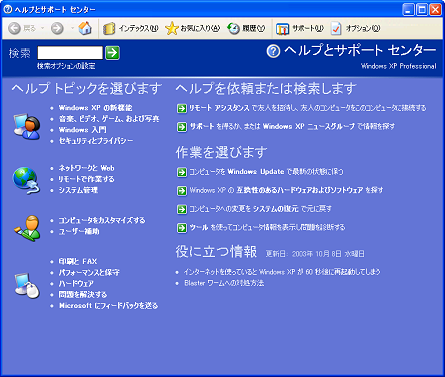Viewport: 445px width, 377px height.
Task: Open the セキュリティとプライバシー topic
Action: point(96,141)
